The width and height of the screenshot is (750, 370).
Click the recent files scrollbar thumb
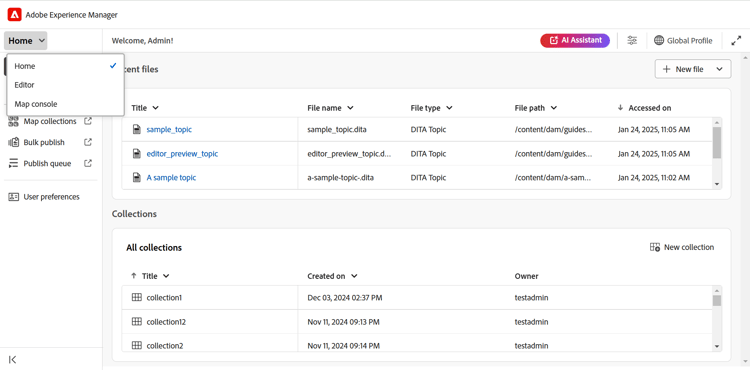(717, 142)
